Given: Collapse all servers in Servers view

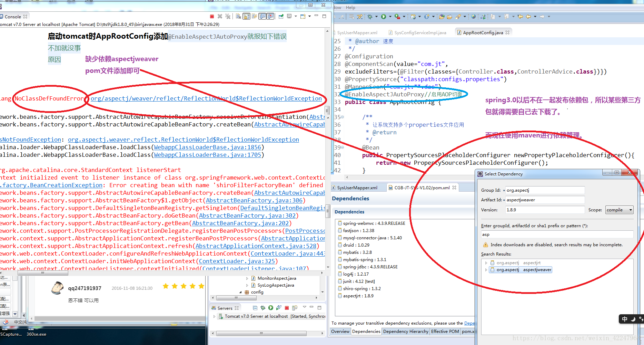Looking at the screenshot, I should tap(255, 308).
